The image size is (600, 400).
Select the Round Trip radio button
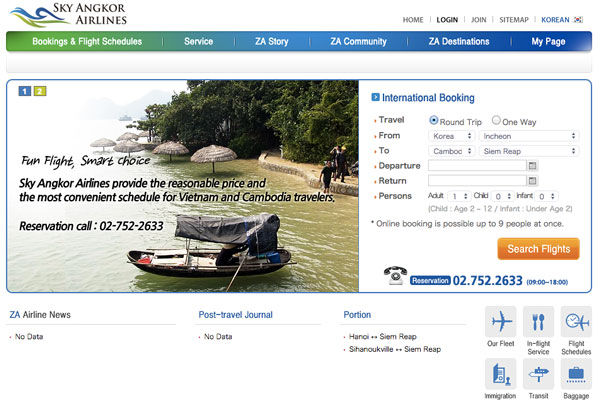pos(434,120)
